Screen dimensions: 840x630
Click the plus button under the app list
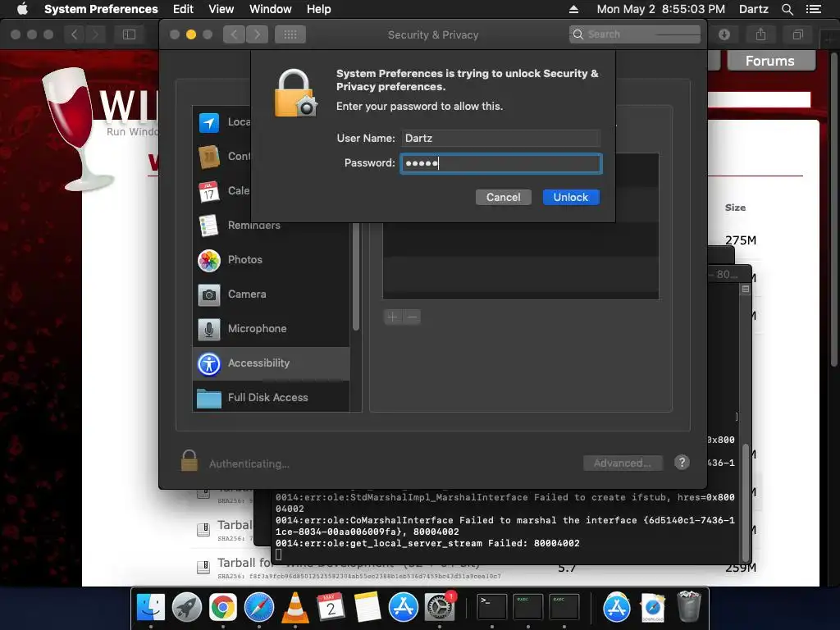click(393, 317)
